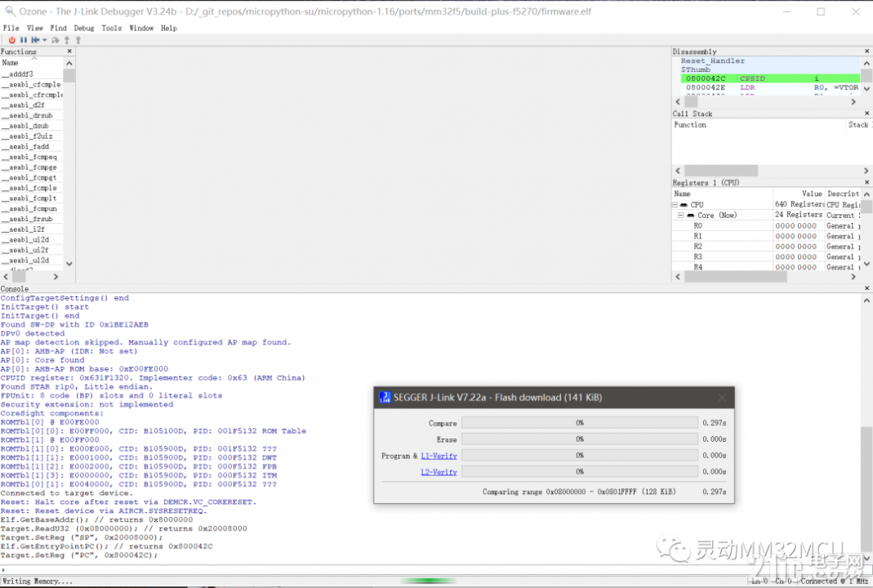Close the Disassembly panel
Image resolution: width=873 pixels, height=588 pixels.
tap(867, 51)
